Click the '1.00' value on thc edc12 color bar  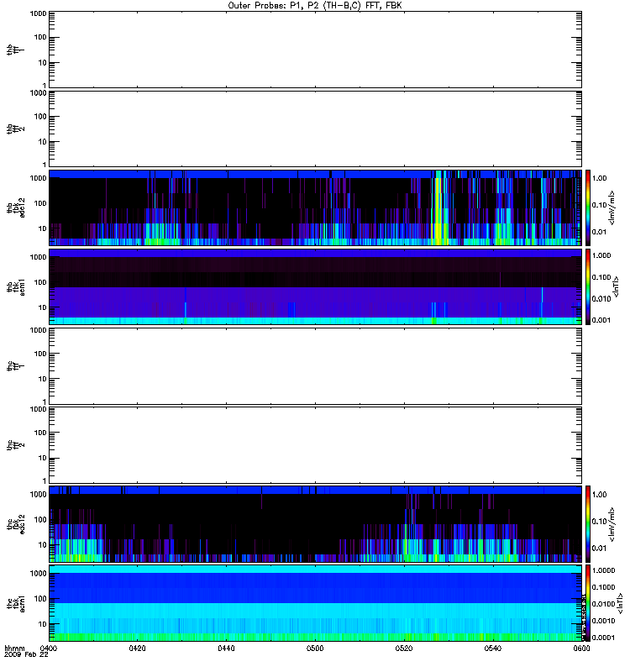point(599,495)
